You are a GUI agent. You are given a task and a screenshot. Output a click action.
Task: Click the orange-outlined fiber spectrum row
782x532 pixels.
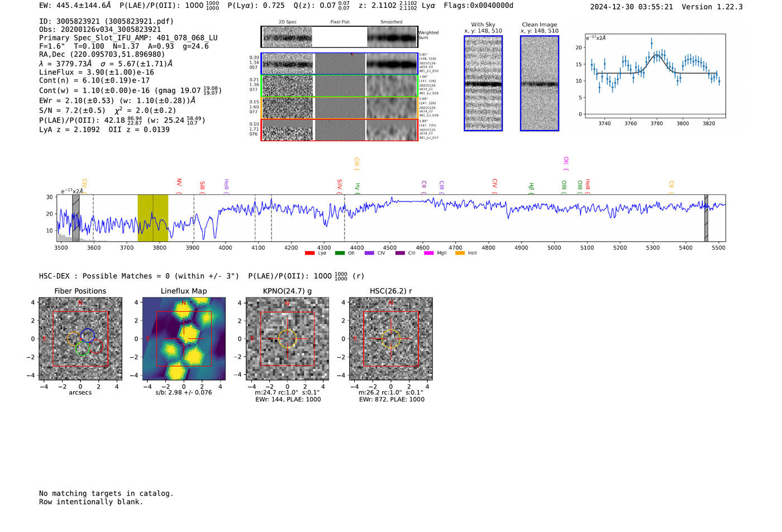pos(340,108)
